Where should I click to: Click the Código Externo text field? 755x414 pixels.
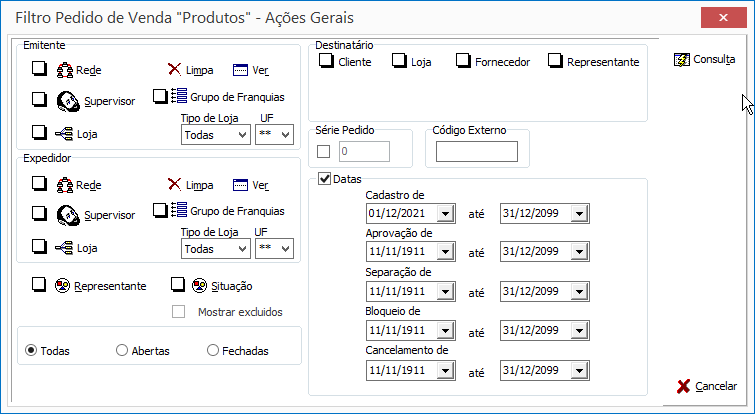pos(477,152)
